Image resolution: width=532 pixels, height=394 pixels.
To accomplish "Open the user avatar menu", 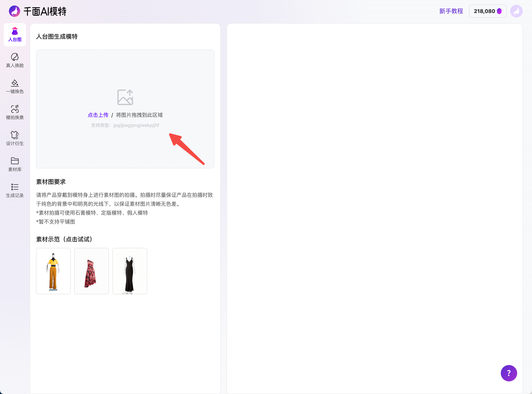I will tap(516, 11).
